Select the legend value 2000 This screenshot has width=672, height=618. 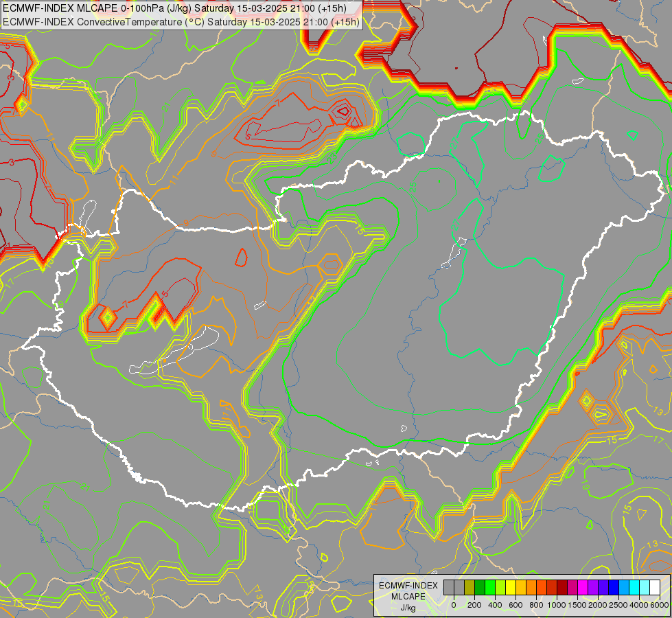click(x=598, y=605)
